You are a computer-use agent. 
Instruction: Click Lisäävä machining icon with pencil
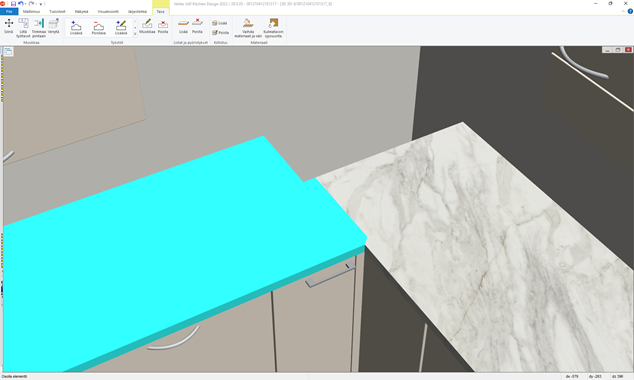pyautogui.click(x=121, y=27)
